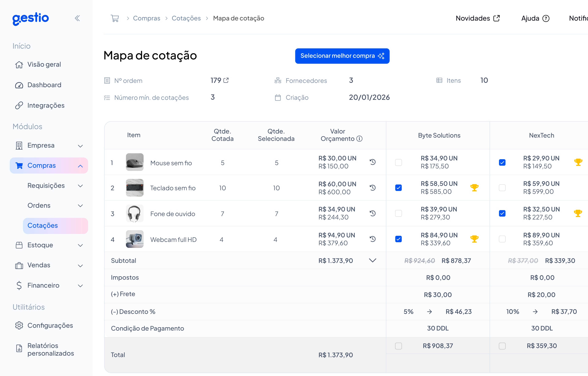Image resolution: width=588 pixels, height=376 pixels.
Task: Click the info icon next to Valor Orçamento
Action: (359, 139)
